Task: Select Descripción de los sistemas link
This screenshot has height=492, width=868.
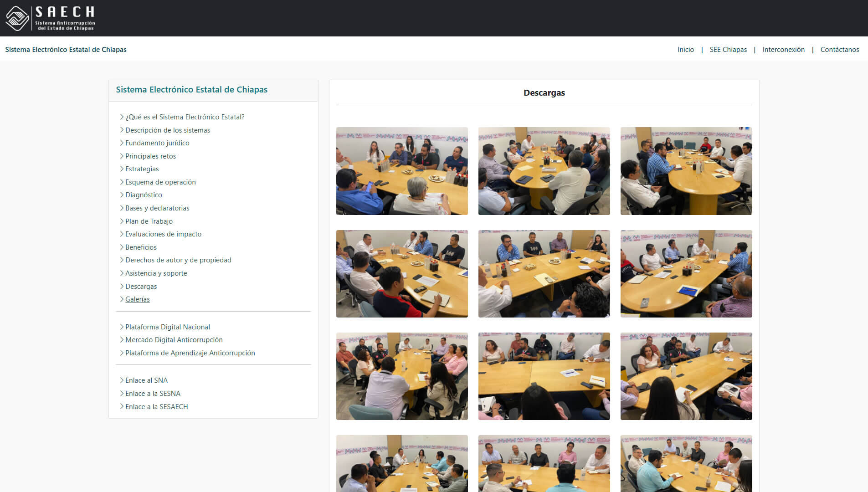Action: coord(167,130)
